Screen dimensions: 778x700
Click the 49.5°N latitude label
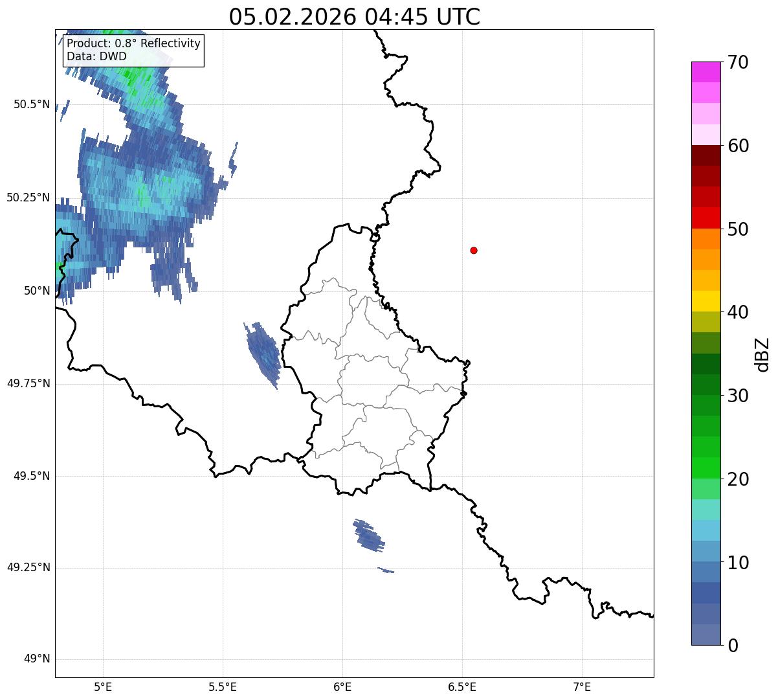pos(32,476)
